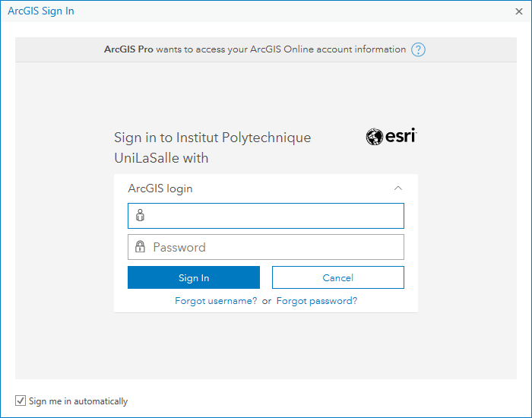Click the ArcGIS Pro access notice banner
The height and width of the screenshot is (418, 532).
point(266,49)
